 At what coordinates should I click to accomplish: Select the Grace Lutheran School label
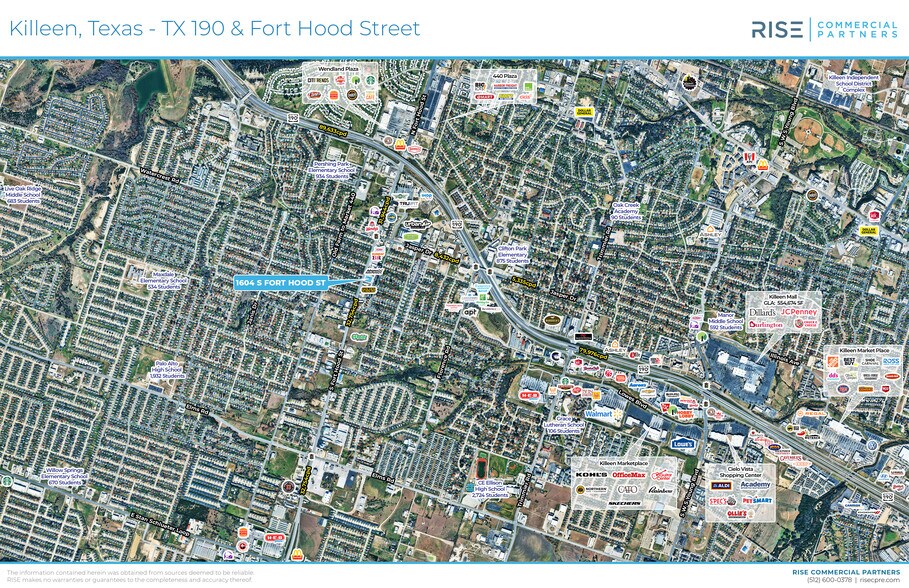pyautogui.click(x=563, y=424)
